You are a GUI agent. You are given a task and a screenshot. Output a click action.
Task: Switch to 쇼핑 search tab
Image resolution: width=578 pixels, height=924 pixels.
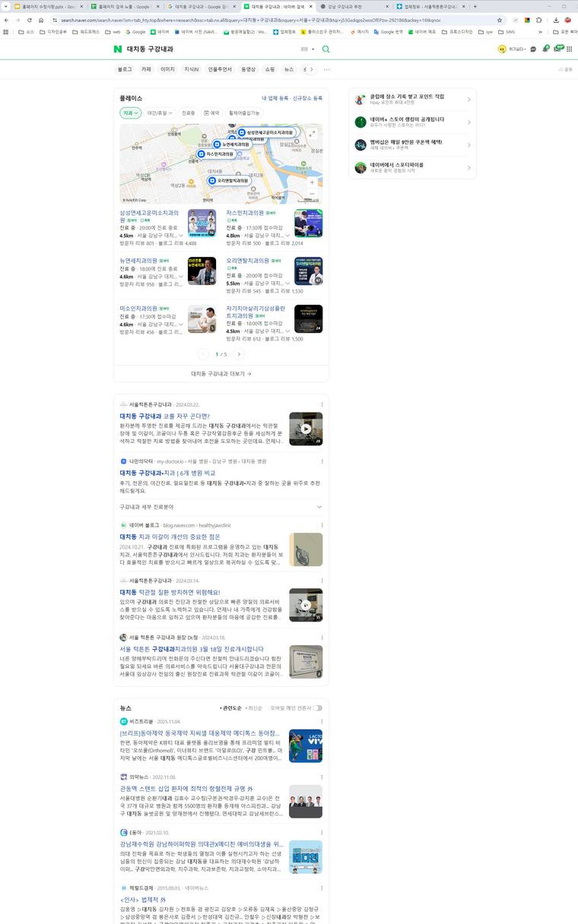click(x=270, y=69)
